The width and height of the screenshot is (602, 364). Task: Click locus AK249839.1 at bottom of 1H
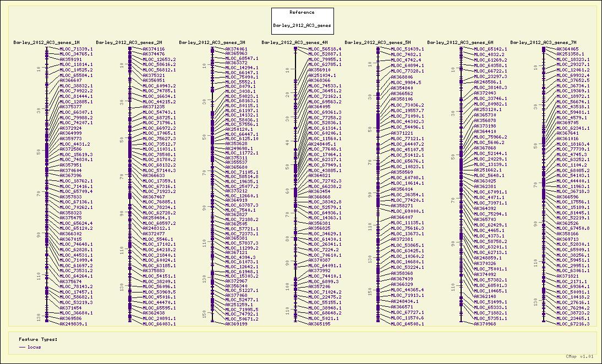coord(73,324)
